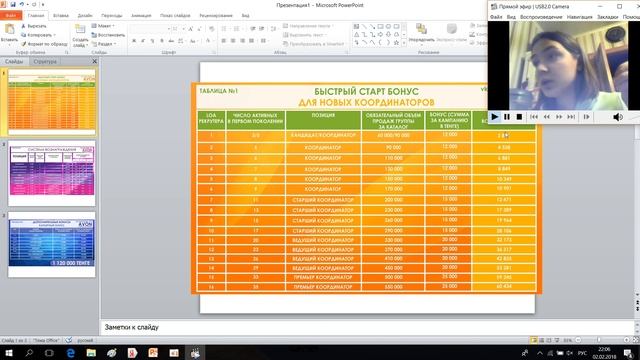This screenshot has height=360, width=640.
Task: Click the numbered list icon
Action: [237, 29]
